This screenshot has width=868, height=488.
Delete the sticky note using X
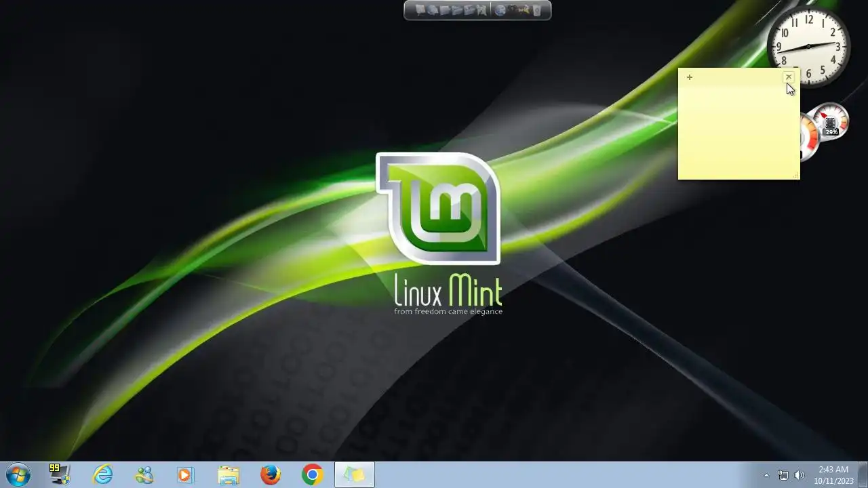coord(789,77)
